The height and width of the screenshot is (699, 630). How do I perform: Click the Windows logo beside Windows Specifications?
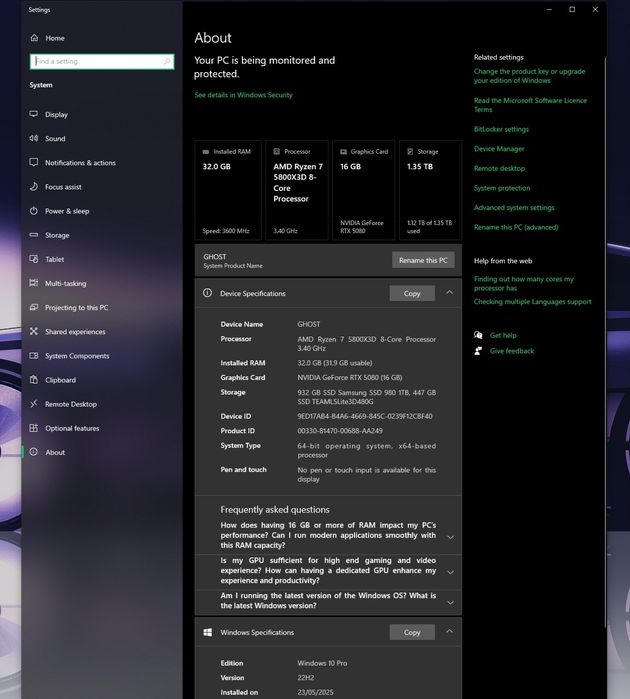click(208, 632)
